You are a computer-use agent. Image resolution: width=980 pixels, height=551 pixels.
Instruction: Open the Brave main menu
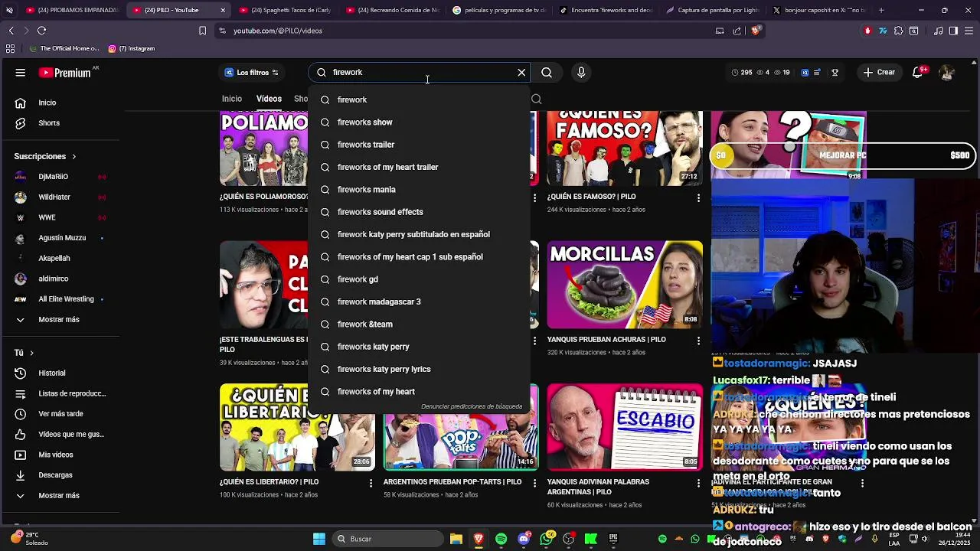coord(969,31)
